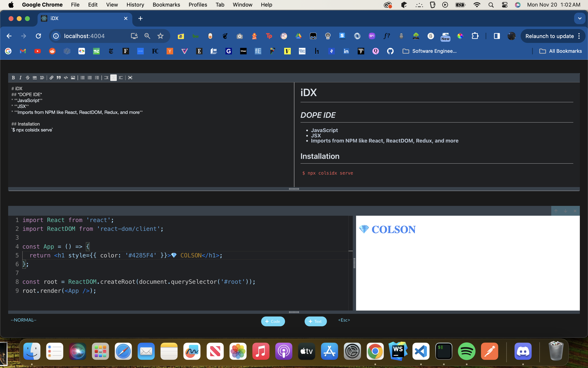The image size is (588, 368).
Task: Toggle live split editor-preview mode
Action: pyautogui.click(x=114, y=78)
